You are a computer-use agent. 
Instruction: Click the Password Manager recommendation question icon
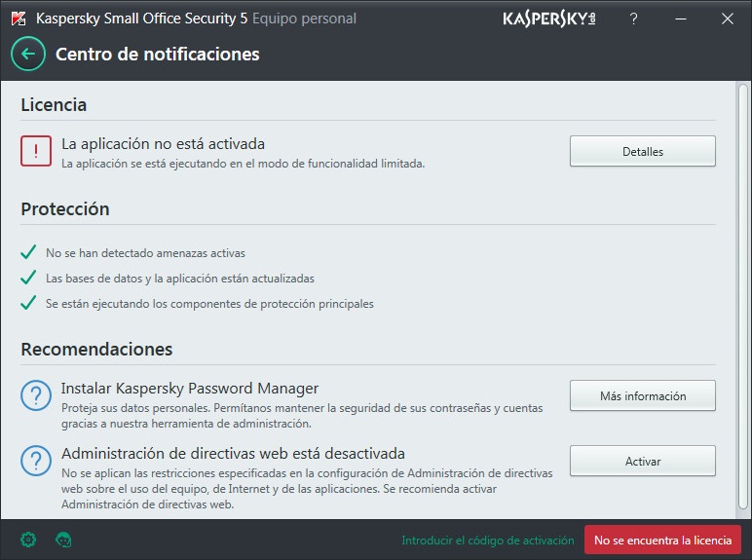(x=36, y=396)
